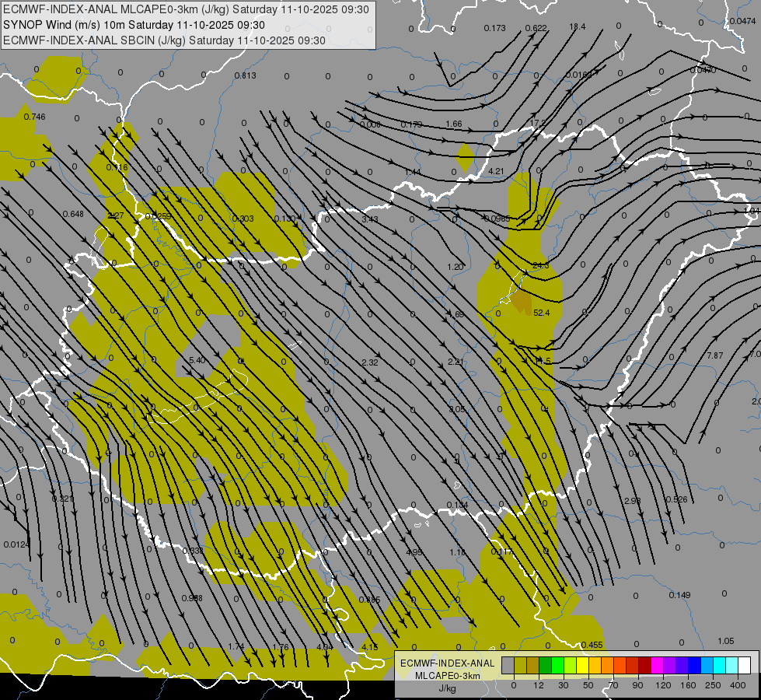761x700 pixels.
Task: Click the legend label ECMWF-INDEX-ANAL
Action: [447, 663]
